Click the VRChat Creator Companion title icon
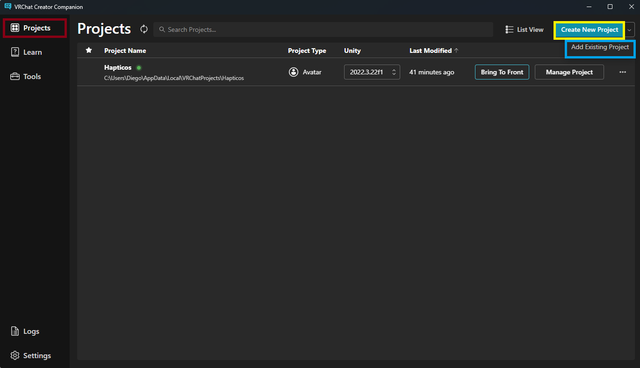The height and width of the screenshot is (368, 640). (8, 7)
